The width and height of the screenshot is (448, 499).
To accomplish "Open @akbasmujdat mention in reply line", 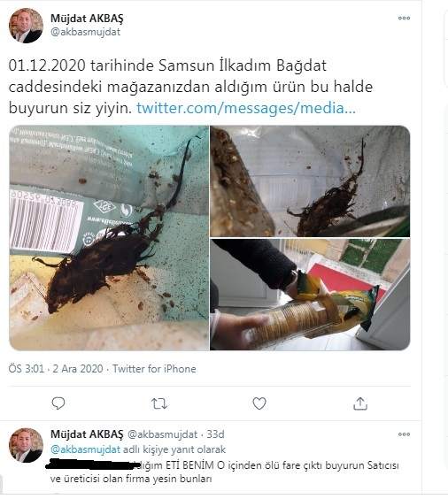I will click(x=85, y=449).
